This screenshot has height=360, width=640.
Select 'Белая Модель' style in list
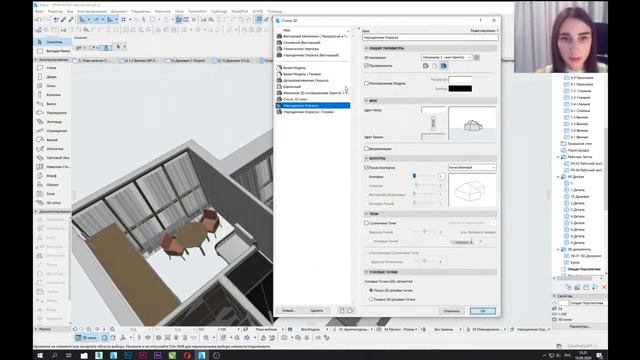point(312,68)
